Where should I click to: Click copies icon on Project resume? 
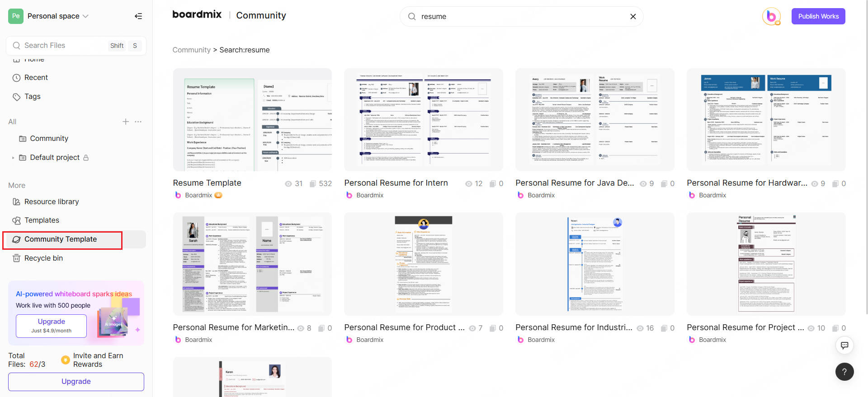pos(835,328)
